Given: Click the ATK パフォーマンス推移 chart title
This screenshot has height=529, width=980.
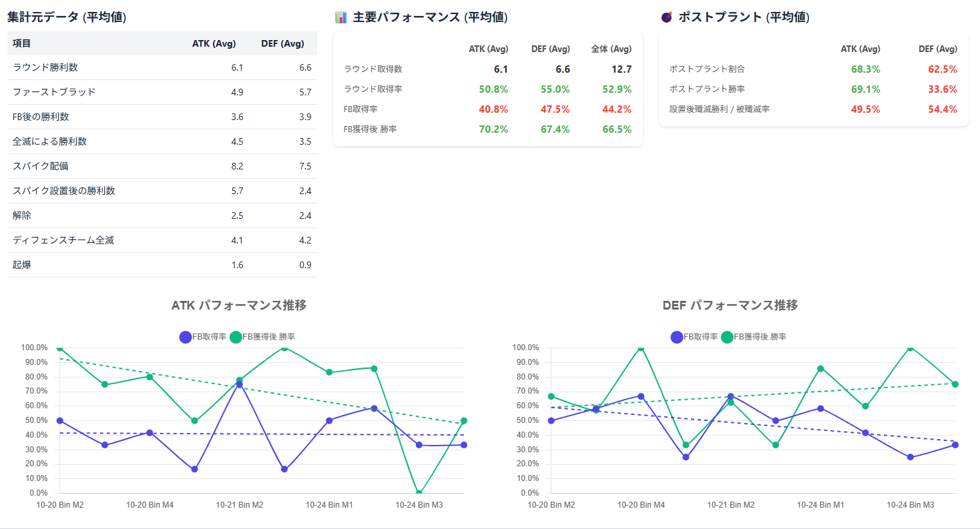Looking at the screenshot, I should [239, 306].
